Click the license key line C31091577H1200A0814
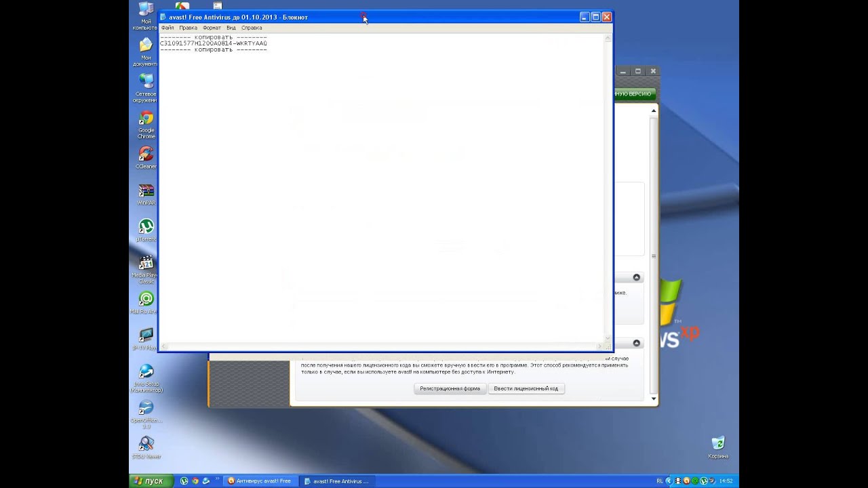The width and height of the screenshot is (868, 488). click(x=214, y=43)
